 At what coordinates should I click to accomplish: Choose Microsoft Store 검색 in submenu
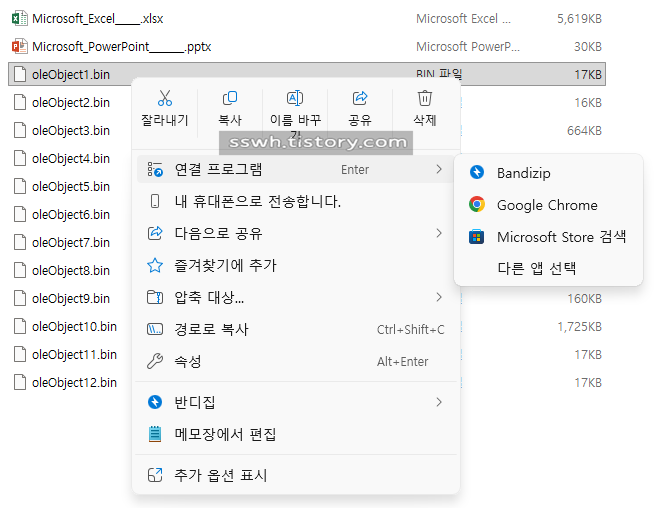tap(548, 237)
